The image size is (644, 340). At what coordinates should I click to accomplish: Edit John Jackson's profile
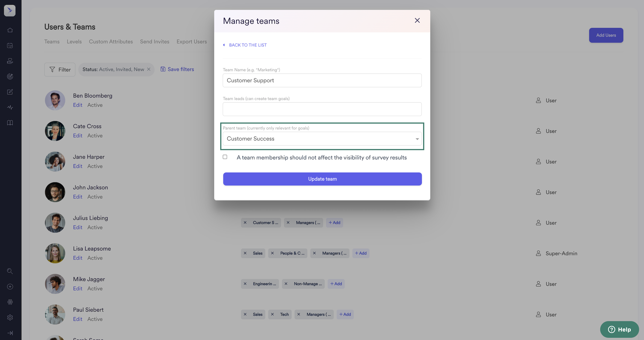78,197
